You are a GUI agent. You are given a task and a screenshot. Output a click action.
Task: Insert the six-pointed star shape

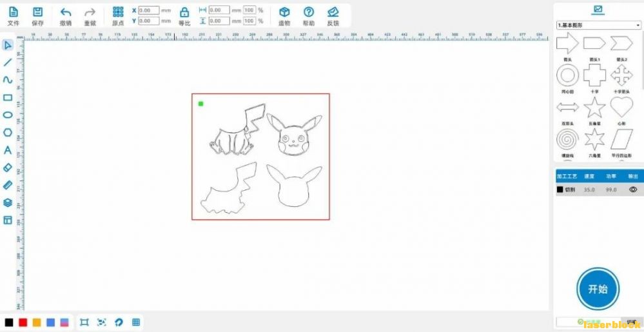[594, 139]
